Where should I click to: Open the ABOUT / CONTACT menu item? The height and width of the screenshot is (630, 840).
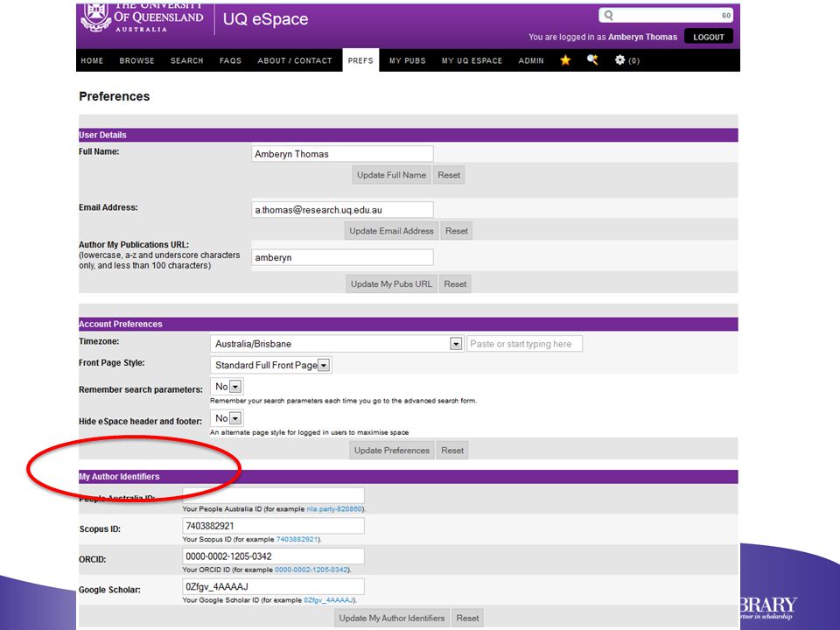coord(295,60)
